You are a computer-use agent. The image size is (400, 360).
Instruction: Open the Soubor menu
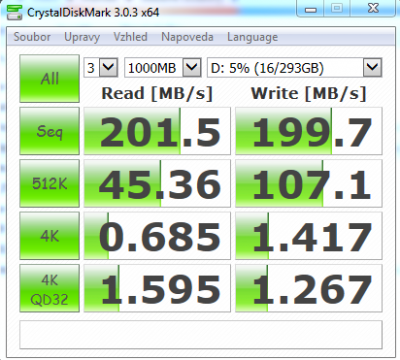(x=32, y=37)
